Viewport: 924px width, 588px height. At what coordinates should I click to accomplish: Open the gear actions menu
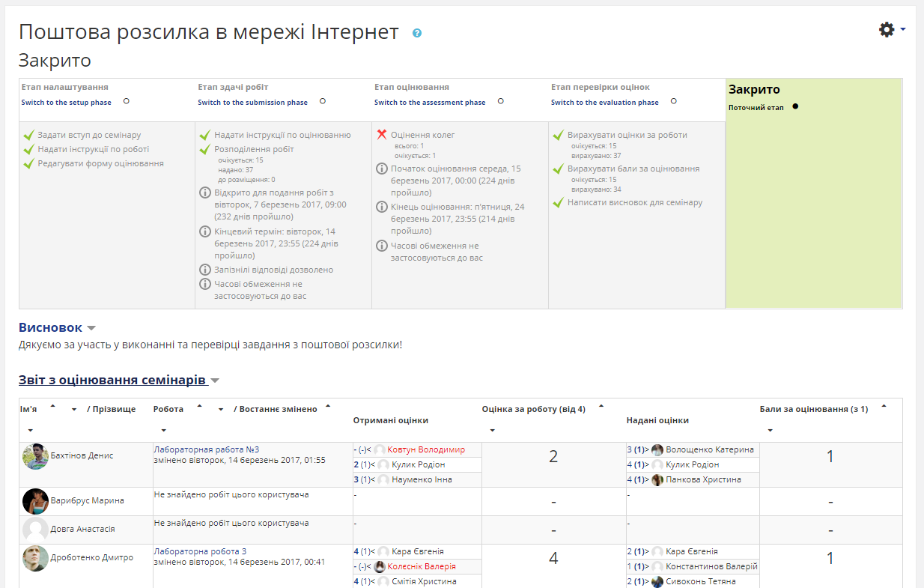click(891, 30)
